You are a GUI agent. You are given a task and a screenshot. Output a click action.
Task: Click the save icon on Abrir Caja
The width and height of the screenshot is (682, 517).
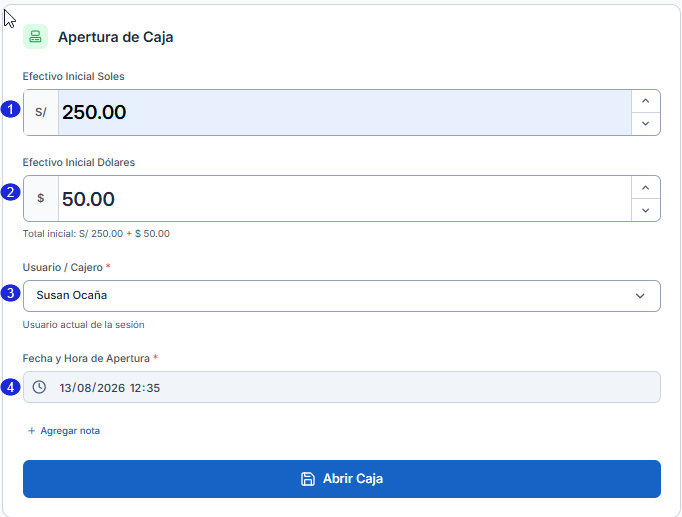click(x=308, y=479)
